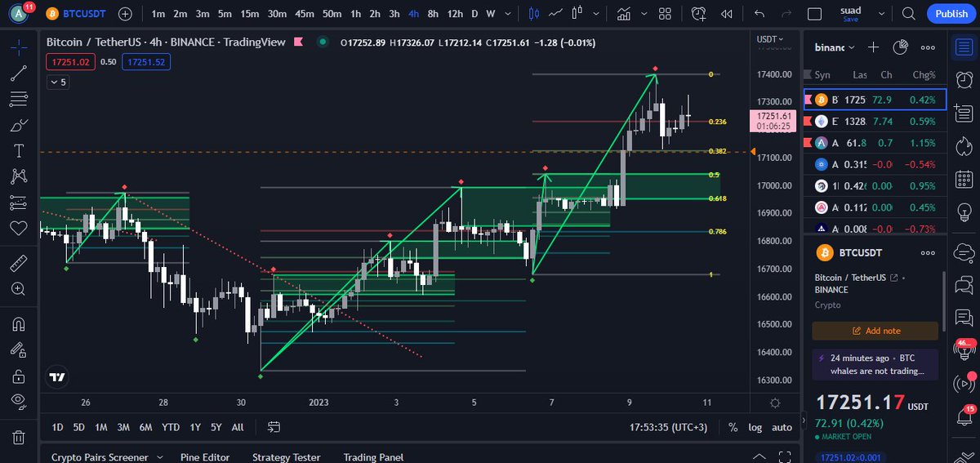980x463 pixels.
Task: Select the zoom in tool
Action: pyautogui.click(x=19, y=289)
